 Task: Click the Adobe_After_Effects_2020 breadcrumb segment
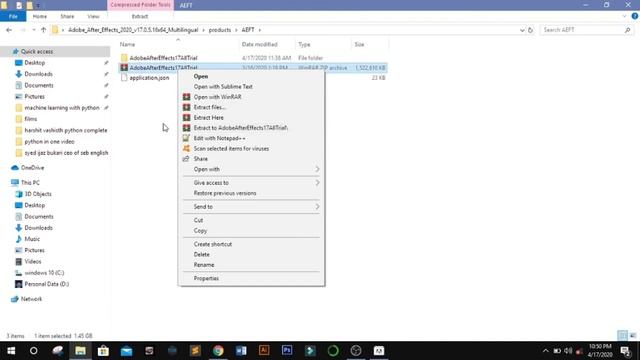pyautogui.click(x=133, y=30)
